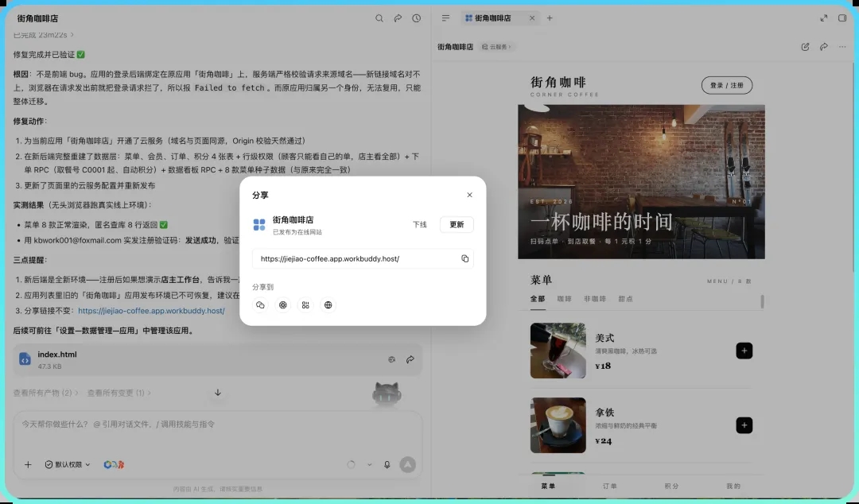859x504 pixels.
Task: Toggle the preview panel list icon
Action: click(x=445, y=18)
